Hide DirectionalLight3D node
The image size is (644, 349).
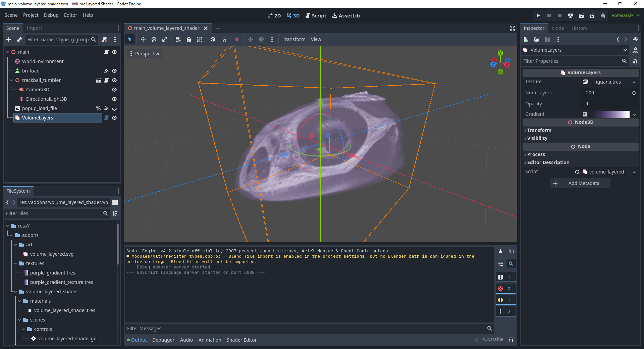pyautogui.click(x=114, y=99)
